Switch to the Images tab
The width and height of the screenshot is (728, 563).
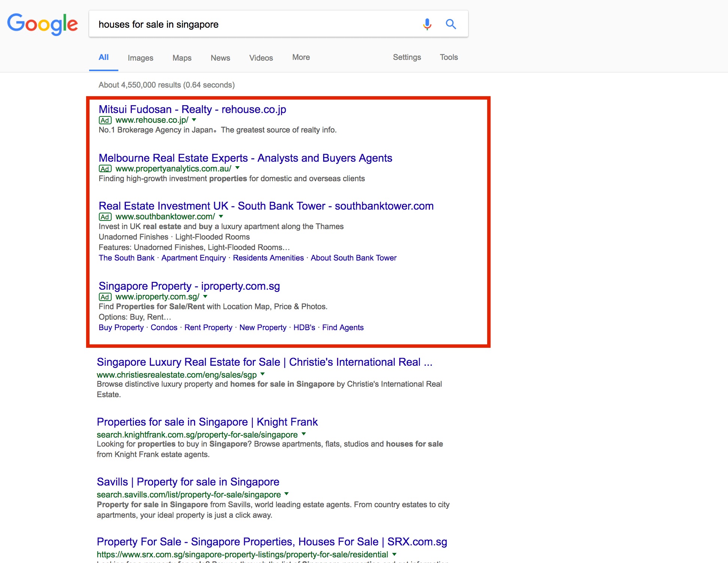point(140,58)
